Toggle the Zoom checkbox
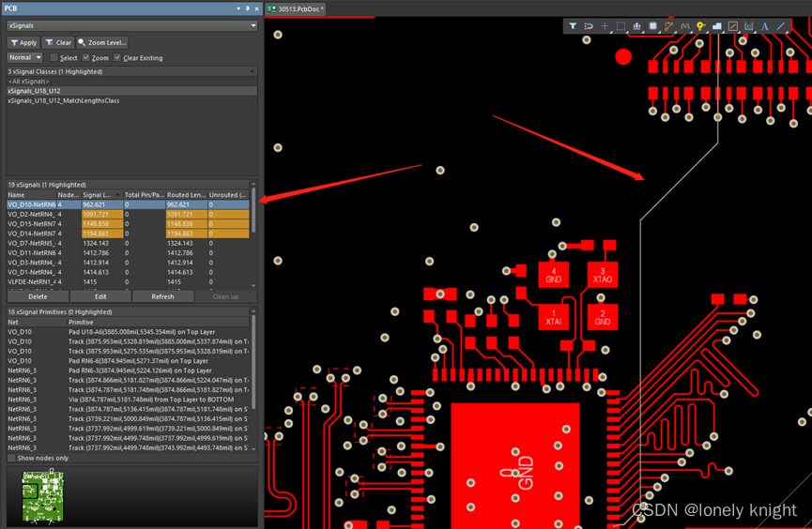The image size is (812, 529). click(86, 57)
